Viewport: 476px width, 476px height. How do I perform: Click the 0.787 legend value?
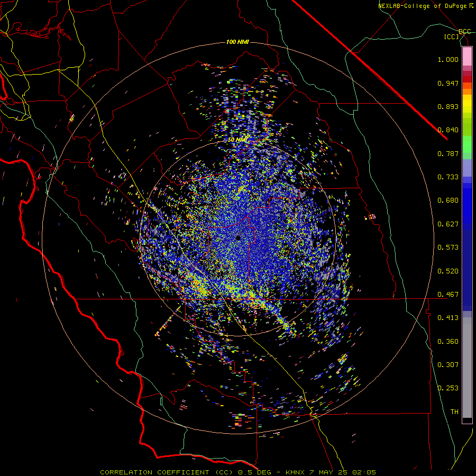click(448, 153)
